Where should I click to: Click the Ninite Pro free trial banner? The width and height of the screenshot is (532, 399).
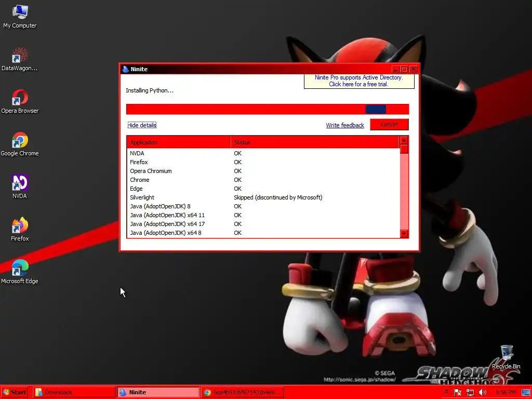pos(359,81)
